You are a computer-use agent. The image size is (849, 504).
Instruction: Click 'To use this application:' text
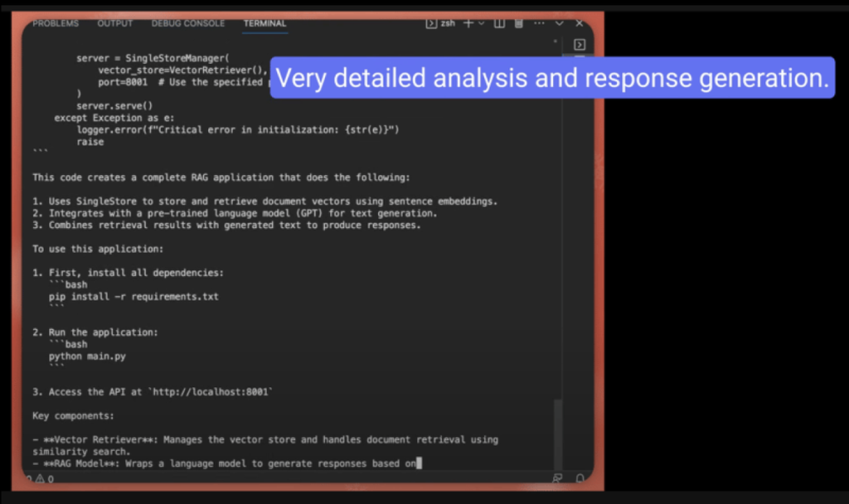click(x=98, y=249)
